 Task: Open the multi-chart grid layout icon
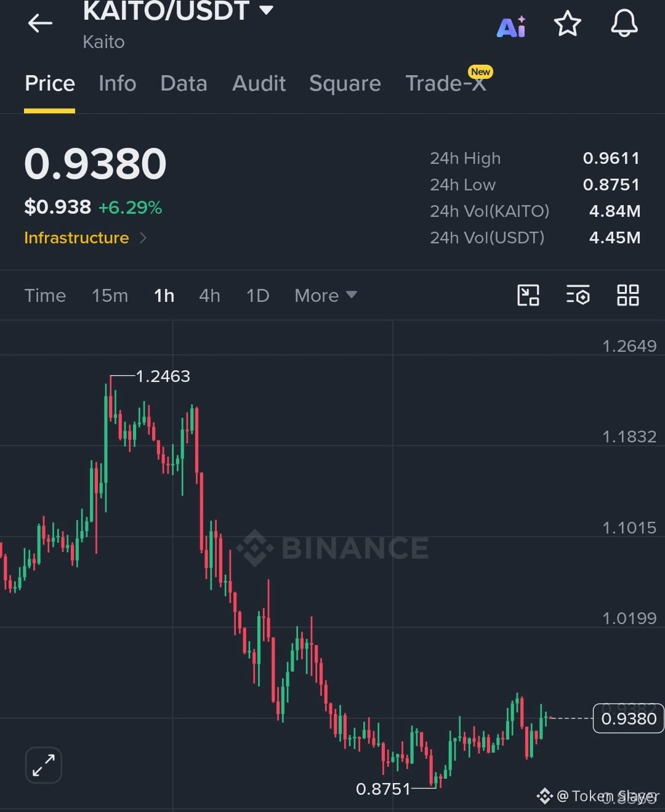coord(627,295)
